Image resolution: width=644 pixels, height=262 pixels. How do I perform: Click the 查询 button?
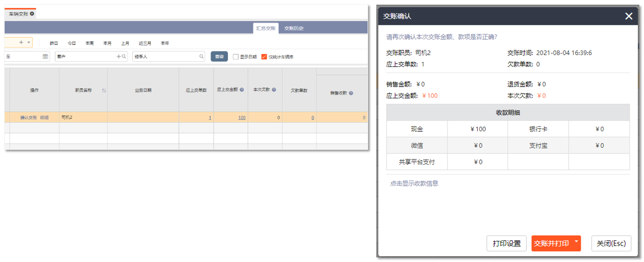pyautogui.click(x=219, y=57)
